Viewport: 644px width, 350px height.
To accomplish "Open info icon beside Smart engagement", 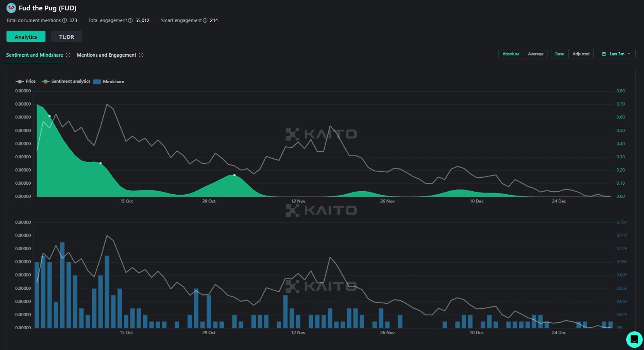I will (205, 20).
